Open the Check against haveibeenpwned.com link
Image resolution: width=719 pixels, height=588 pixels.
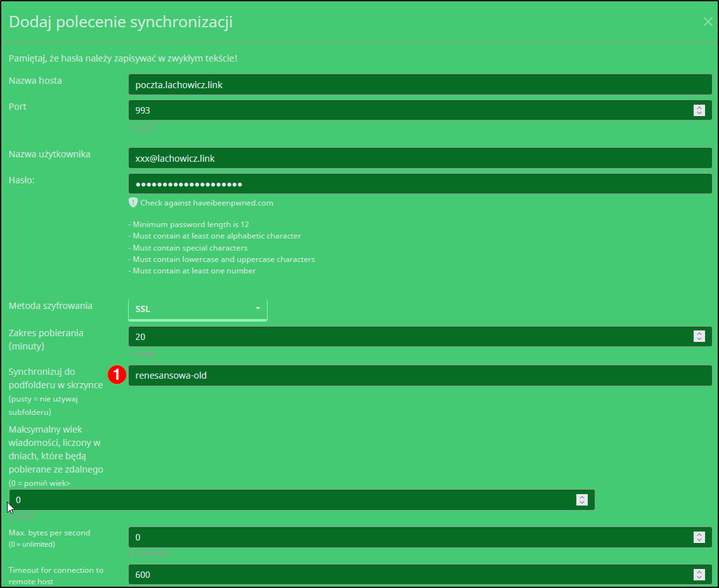tap(207, 203)
